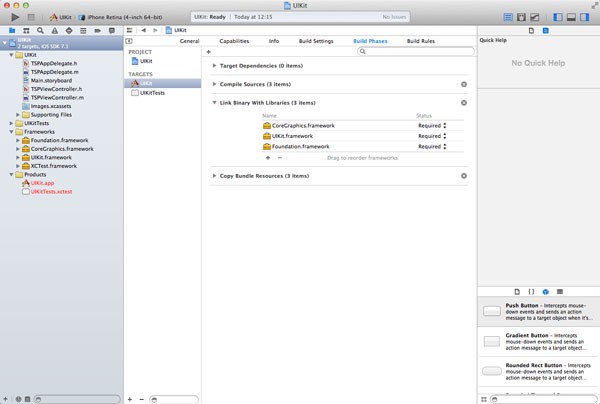Remove the Link Binary With Libraries phase
Screen dimensions: 600x404
click(464, 103)
